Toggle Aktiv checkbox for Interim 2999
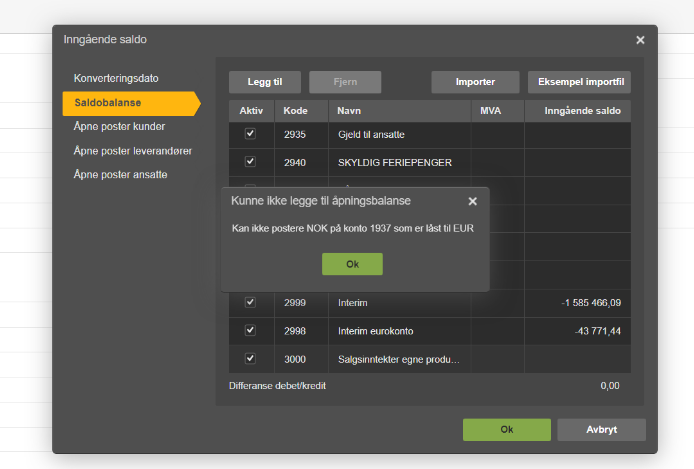This screenshot has height=469, width=694. (x=250, y=302)
